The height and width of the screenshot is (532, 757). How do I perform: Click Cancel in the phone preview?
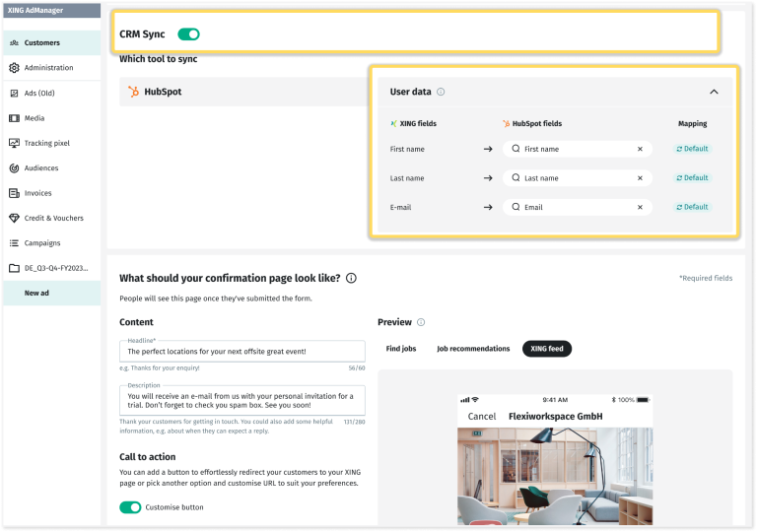point(481,416)
